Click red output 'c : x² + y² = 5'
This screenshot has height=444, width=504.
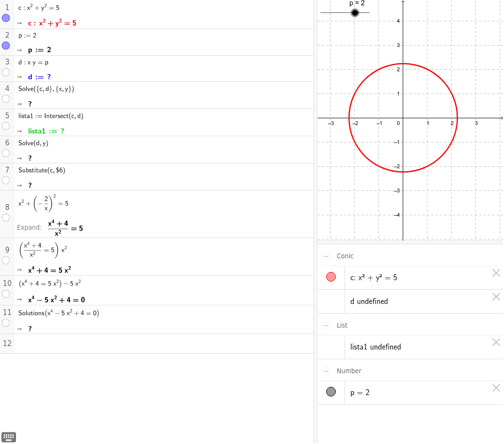(x=52, y=23)
